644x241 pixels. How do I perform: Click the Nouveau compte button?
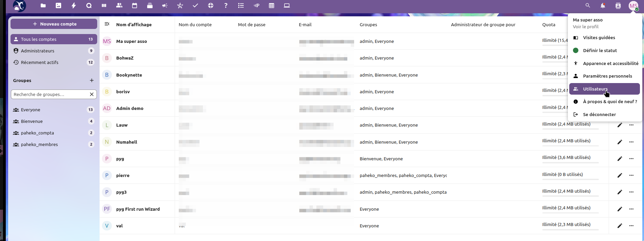[54, 24]
